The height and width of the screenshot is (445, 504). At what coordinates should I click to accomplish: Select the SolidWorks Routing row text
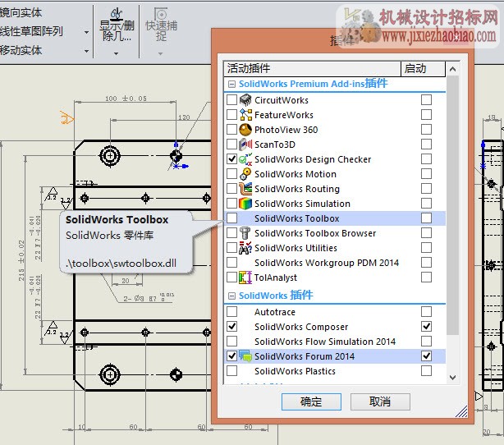coord(297,189)
